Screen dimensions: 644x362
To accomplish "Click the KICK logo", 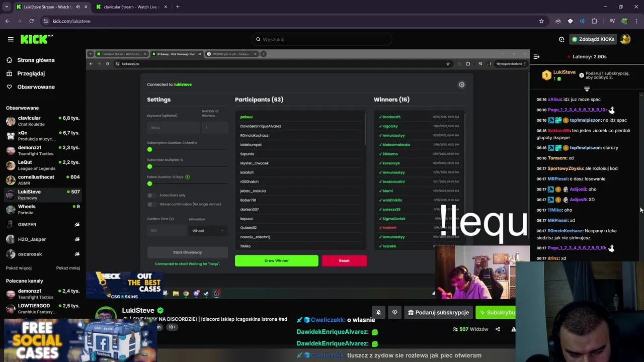I will click(x=37, y=39).
